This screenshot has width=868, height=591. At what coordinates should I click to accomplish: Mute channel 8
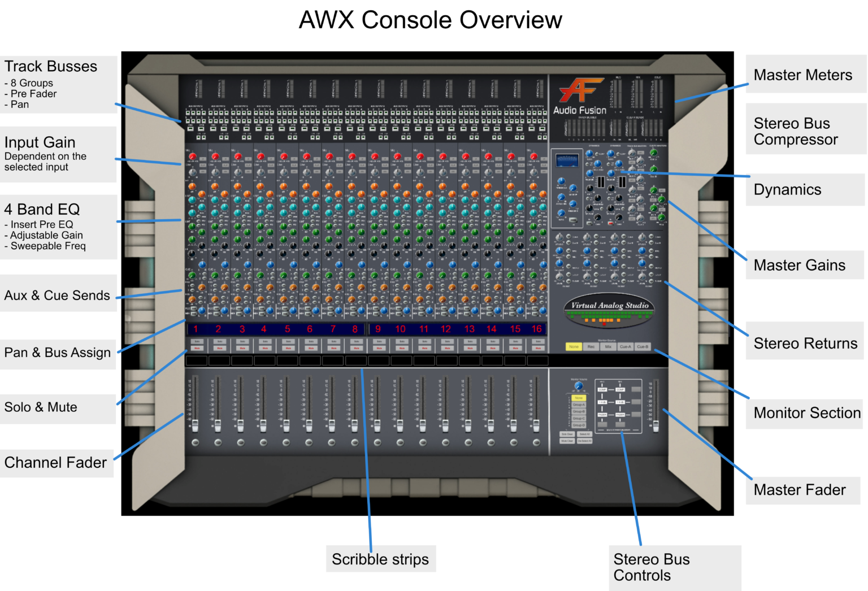pyautogui.click(x=356, y=348)
